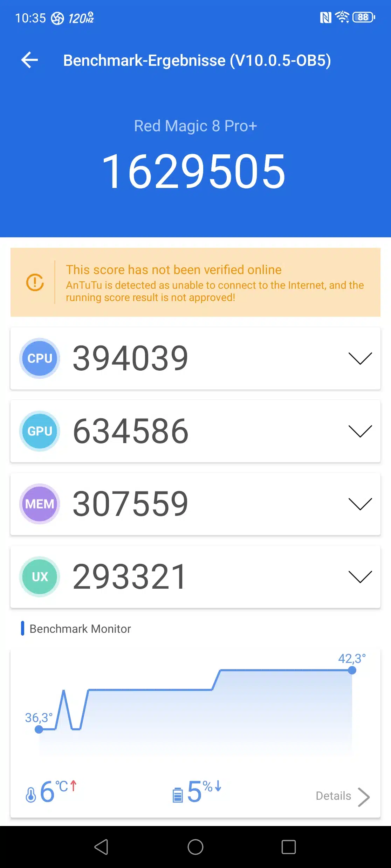This screenshot has height=868, width=391.
Task: Tap Android recent apps square button
Action: [289, 847]
